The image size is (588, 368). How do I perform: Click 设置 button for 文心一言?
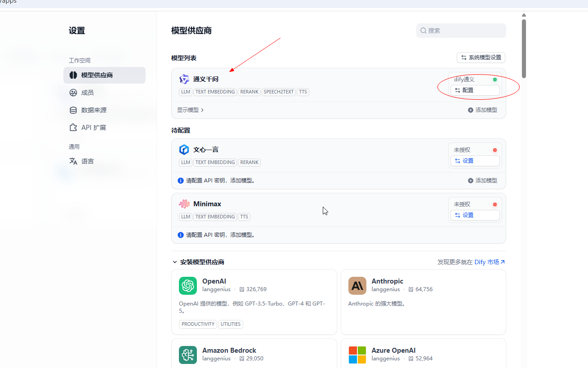pyautogui.click(x=475, y=161)
